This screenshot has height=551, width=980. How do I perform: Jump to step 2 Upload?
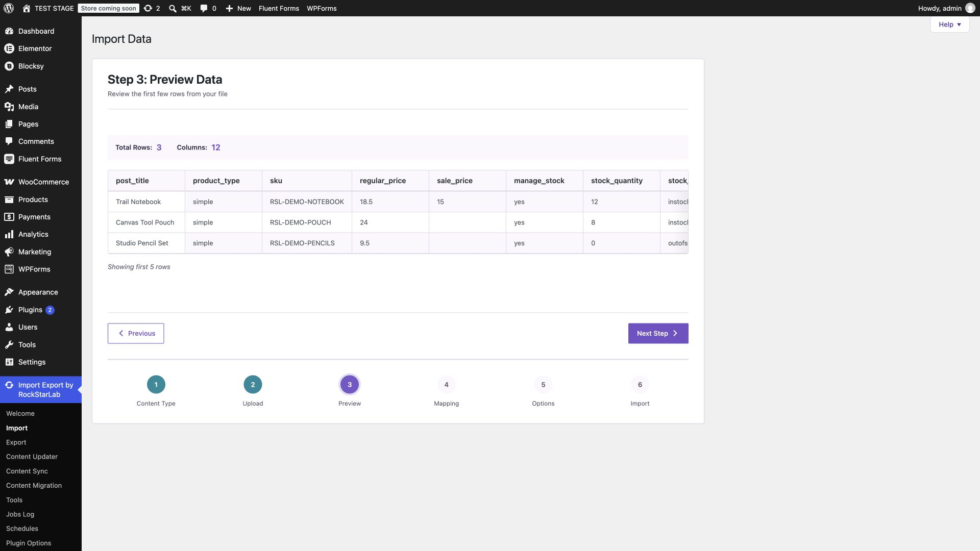253,385
